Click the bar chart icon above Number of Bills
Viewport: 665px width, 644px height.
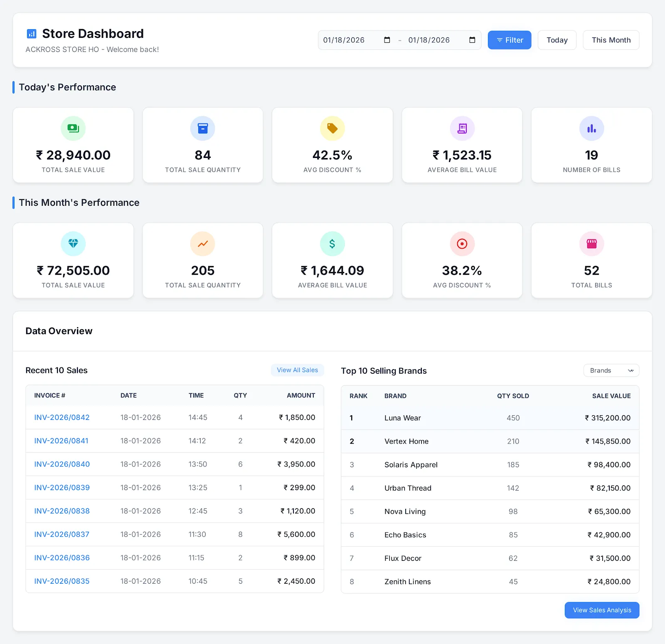point(591,128)
